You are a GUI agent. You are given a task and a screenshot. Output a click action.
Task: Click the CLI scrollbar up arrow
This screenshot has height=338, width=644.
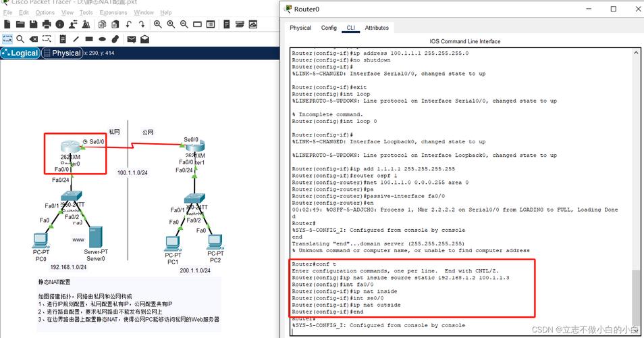click(x=636, y=53)
